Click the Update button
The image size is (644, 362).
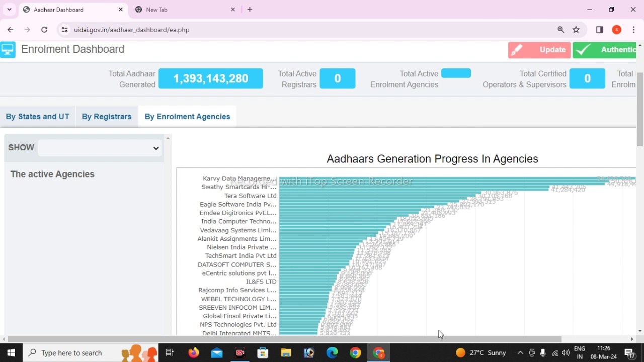point(539,50)
